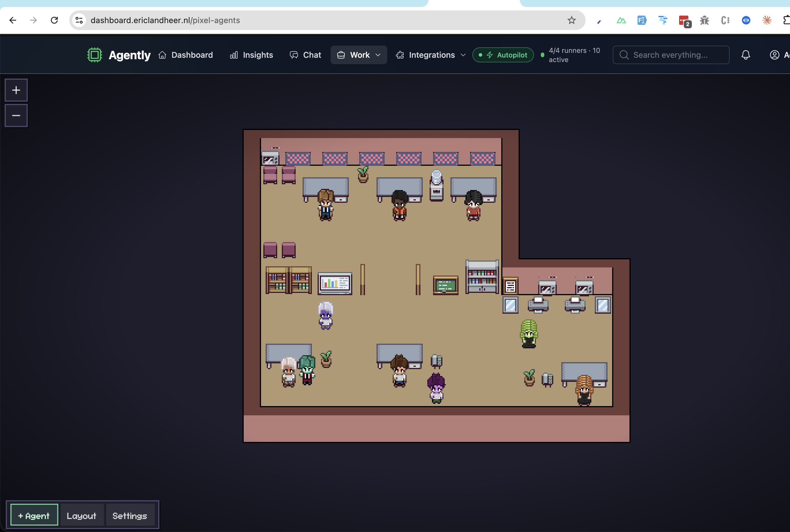The width and height of the screenshot is (790, 532).
Task: Zoom out using the minus button
Action: pos(16,115)
